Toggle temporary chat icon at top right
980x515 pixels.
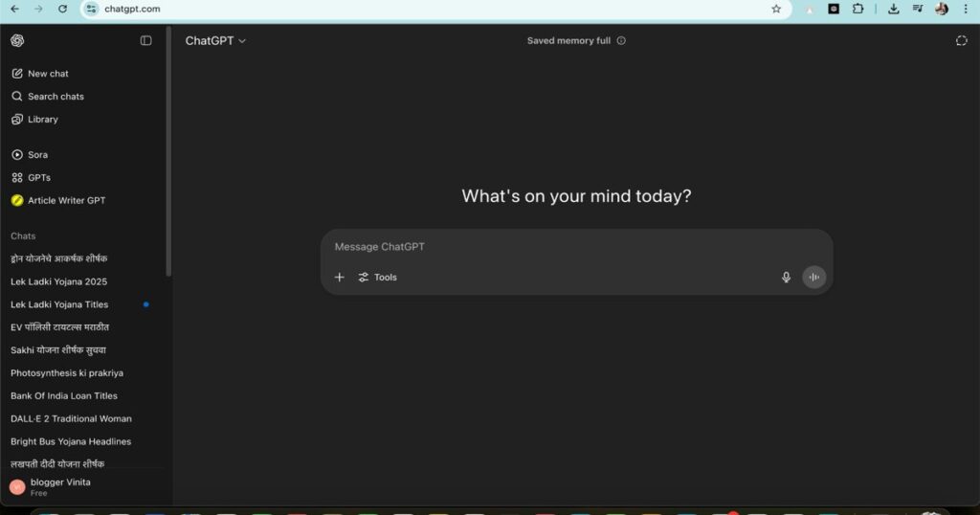pos(961,40)
